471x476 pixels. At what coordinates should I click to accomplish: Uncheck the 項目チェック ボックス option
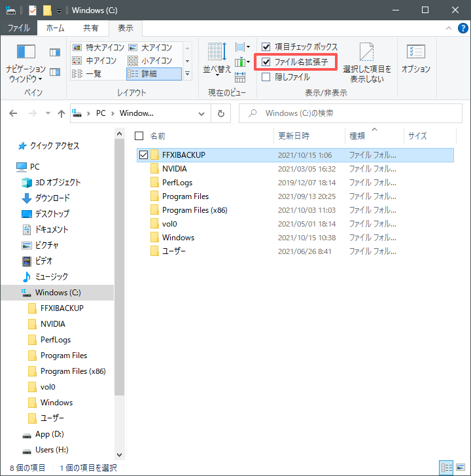click(266, 47)
